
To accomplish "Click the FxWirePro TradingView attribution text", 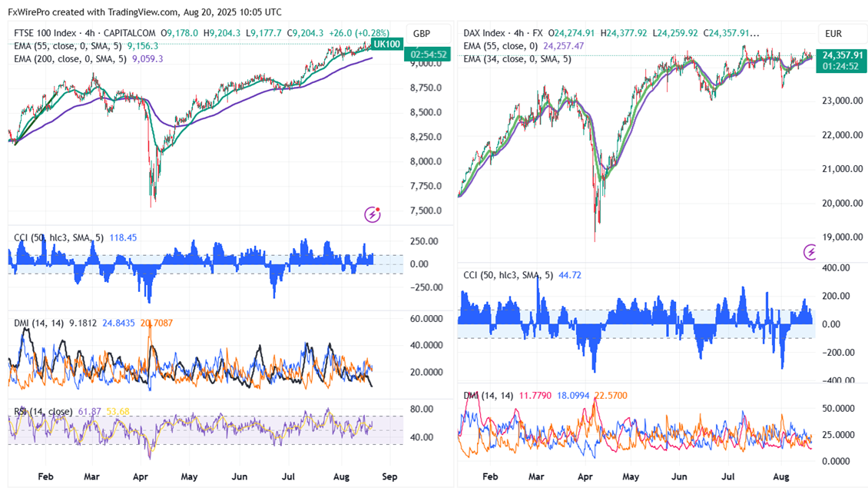I will [144, 12].
